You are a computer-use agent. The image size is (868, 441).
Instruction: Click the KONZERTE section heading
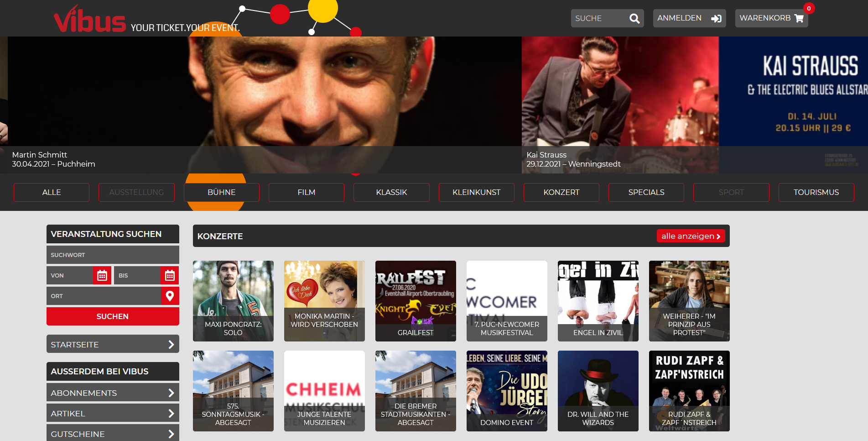[x=220, y=236]
